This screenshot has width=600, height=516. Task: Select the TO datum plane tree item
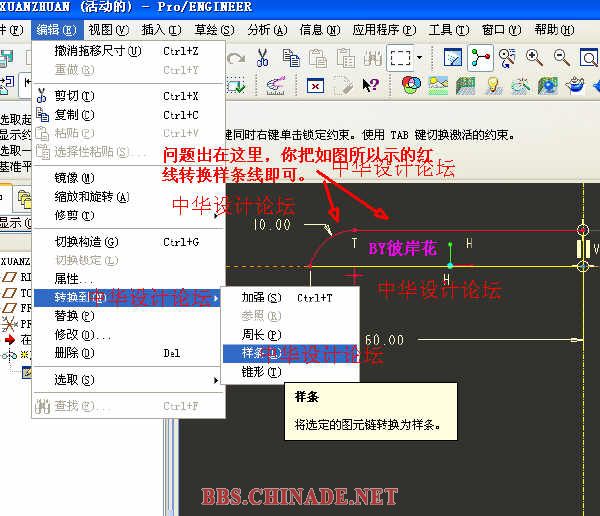[x=17, y=293]
